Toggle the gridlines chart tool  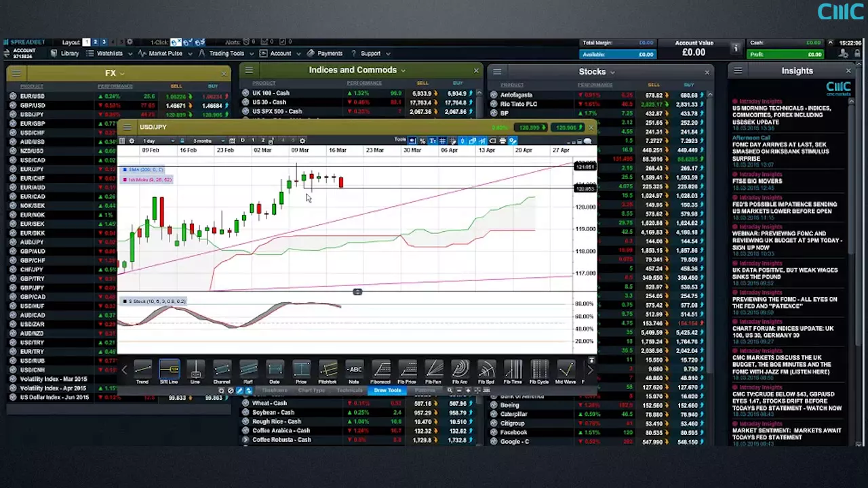[x=442, y=141]
